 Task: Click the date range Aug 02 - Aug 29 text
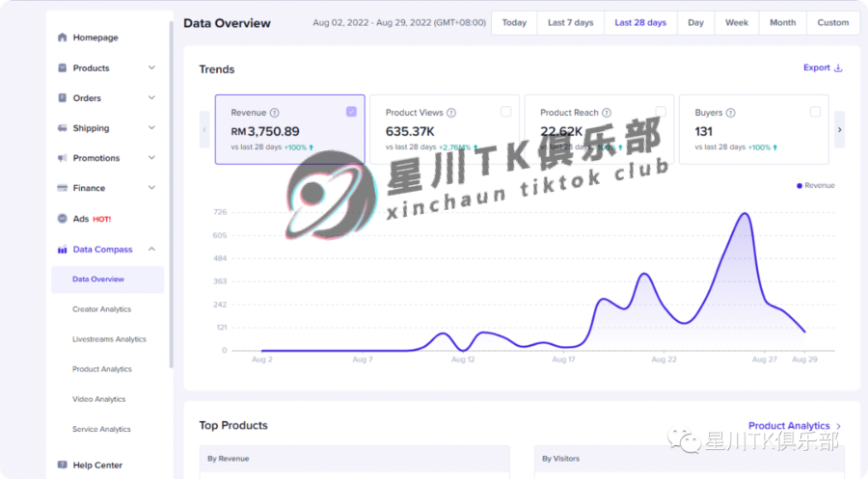pyautogui.click(x=399, y=23)
